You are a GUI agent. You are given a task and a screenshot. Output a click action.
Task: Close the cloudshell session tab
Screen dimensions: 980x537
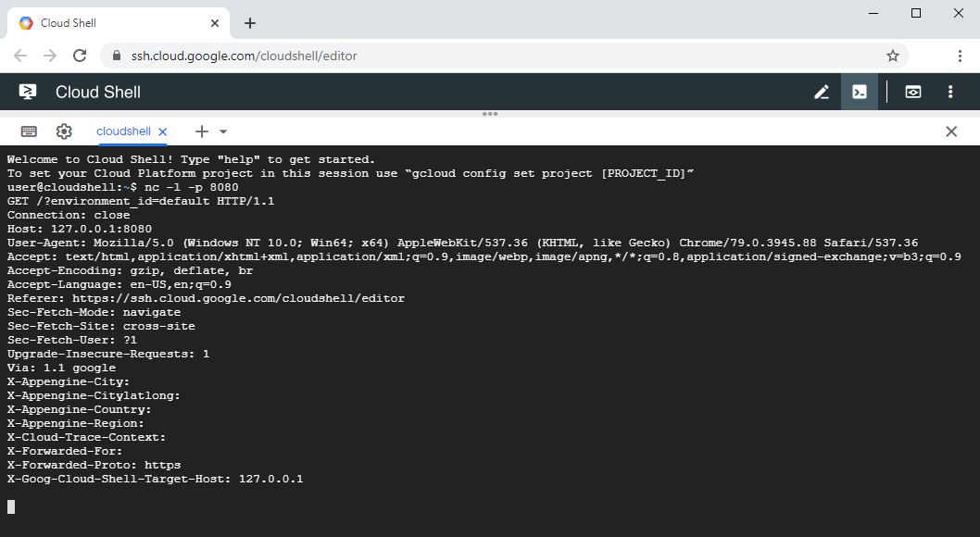pos(163,131)
